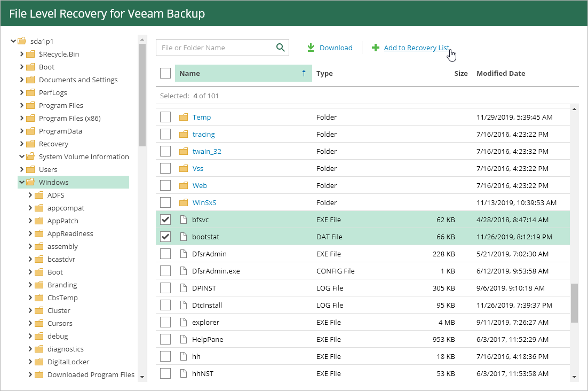The height and width of the screenshot is (391, 588).
Task: Uncheck the bootstat file checkbox
Action: tap(165, 237)
